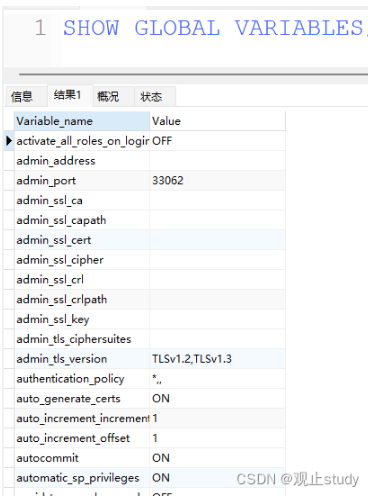
Task: Select the admin_ssl_crl cell
Action: click(82, 280)
